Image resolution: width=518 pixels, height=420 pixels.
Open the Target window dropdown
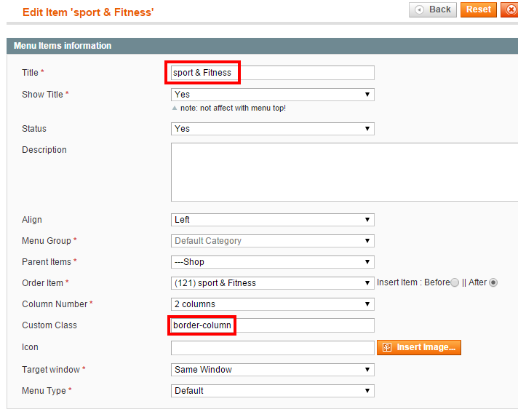click(x=273, y=370)
